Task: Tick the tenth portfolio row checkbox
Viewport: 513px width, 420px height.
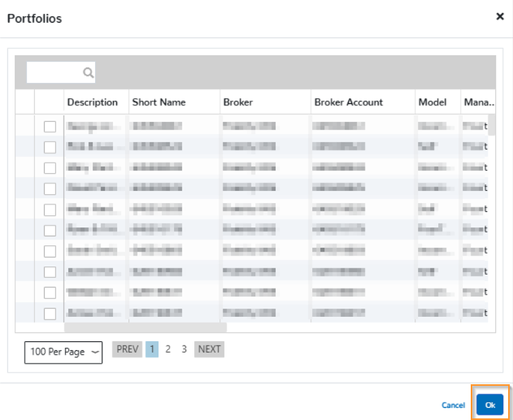Action: click(x=50, y=314)
